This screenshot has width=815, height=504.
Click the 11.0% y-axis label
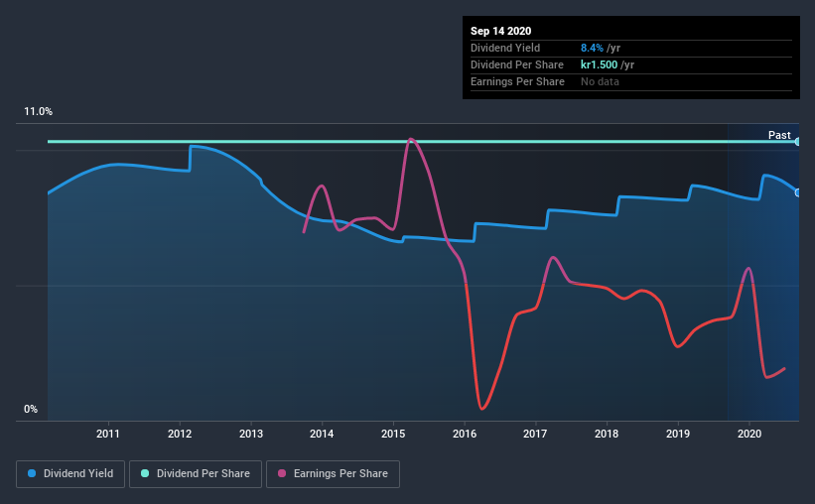click(38, 112)
